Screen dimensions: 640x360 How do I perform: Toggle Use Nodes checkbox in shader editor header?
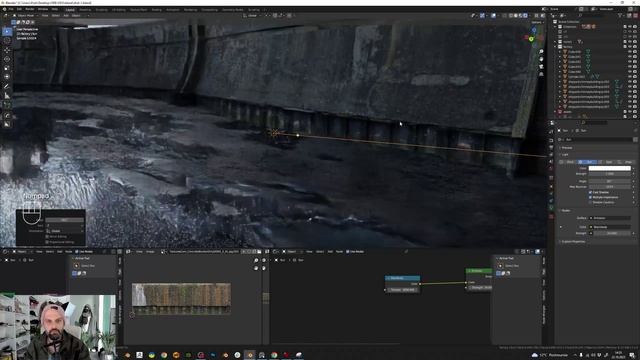pos(348,251)
